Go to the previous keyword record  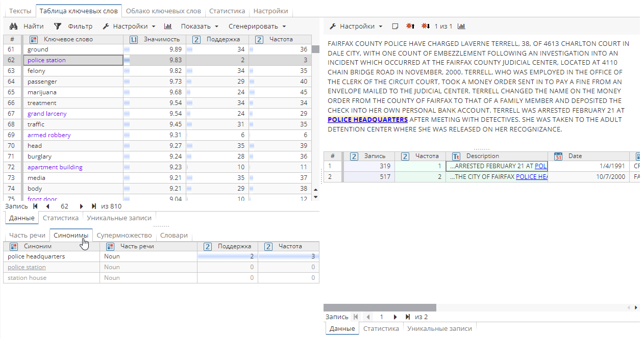point(47,206)
